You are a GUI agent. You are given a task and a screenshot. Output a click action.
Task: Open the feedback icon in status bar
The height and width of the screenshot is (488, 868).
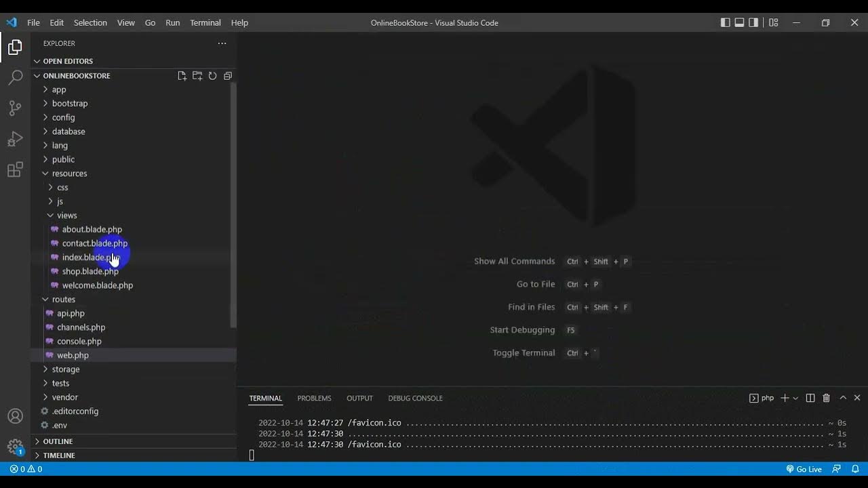(x=837, y=469)
